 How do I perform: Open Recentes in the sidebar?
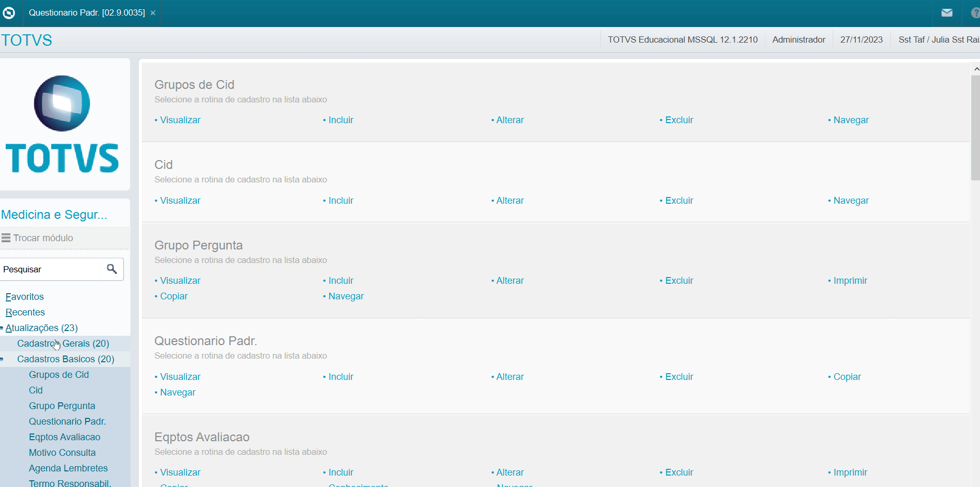tap(25, 312)
